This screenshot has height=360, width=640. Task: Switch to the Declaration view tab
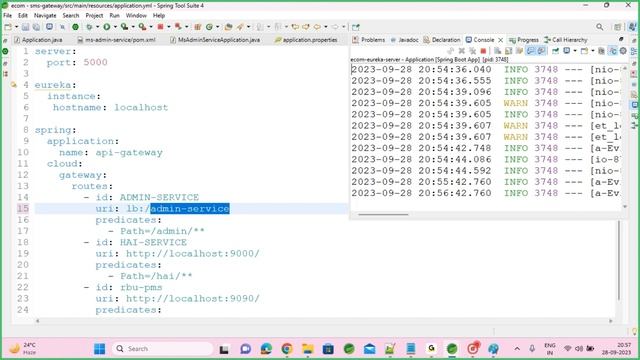pos(442,40)
